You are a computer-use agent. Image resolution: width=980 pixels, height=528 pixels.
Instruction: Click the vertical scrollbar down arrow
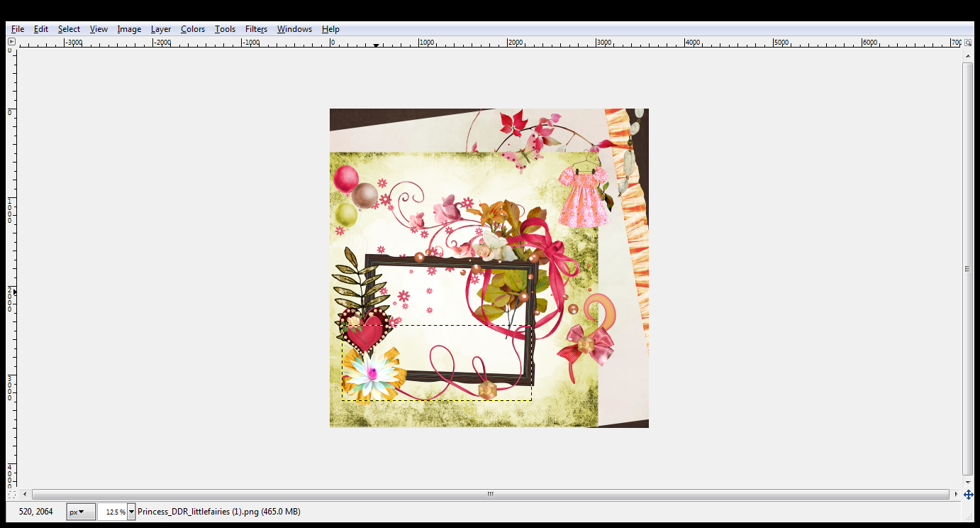(x=969, y=480)
